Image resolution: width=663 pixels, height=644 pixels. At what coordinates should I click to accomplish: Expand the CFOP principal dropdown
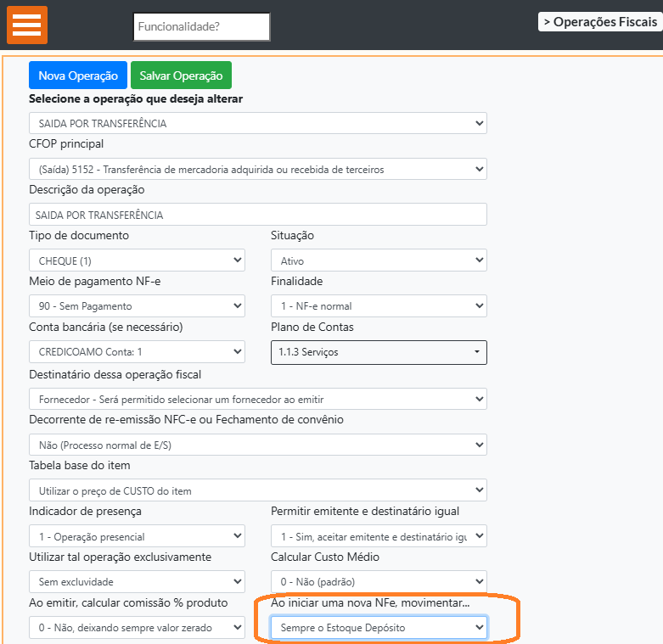click(x=258, y=169)
